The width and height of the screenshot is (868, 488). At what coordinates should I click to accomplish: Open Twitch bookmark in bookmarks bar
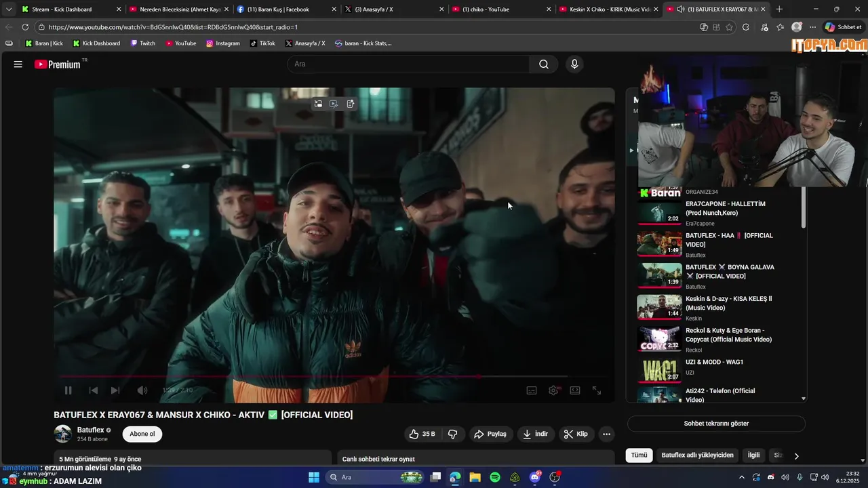pyautogui.click(x=142, y=43)
